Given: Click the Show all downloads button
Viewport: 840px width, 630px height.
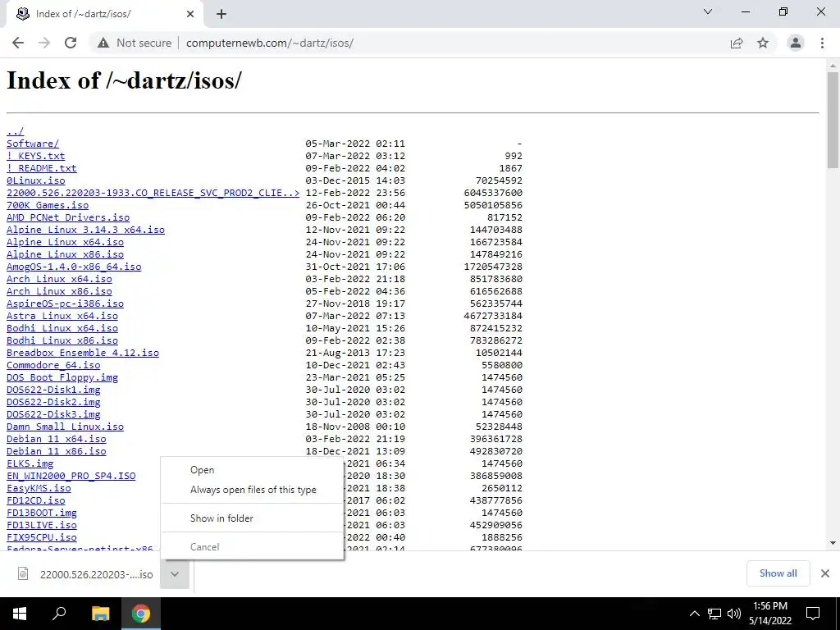Looking at the screenshot, I should click(778, 573).
